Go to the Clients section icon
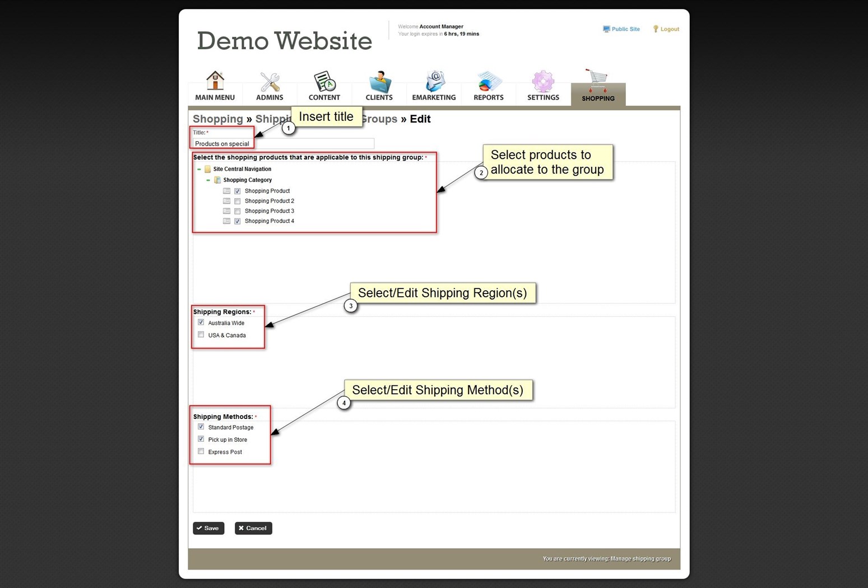Screen dimensions: 868x588 pyautogui.click(x=379, y=82)
